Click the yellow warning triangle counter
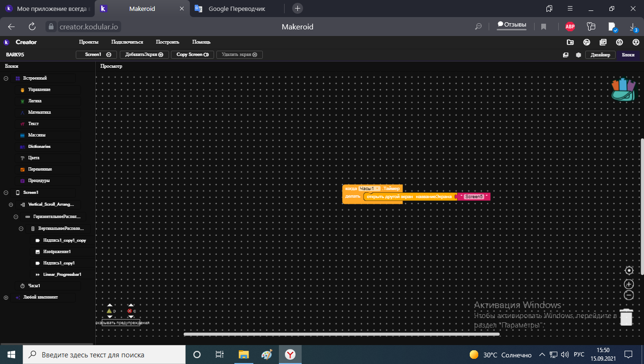This screenshot has height=364, width=644. tap(110, 311)
